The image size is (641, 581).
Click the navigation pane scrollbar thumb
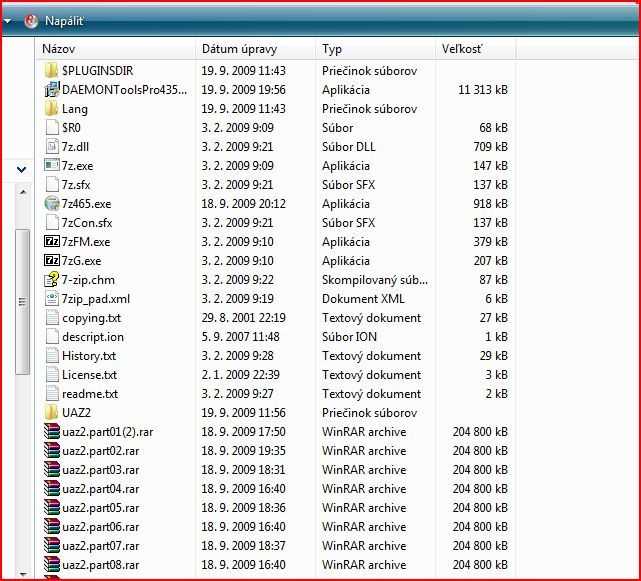click(22, 302)
